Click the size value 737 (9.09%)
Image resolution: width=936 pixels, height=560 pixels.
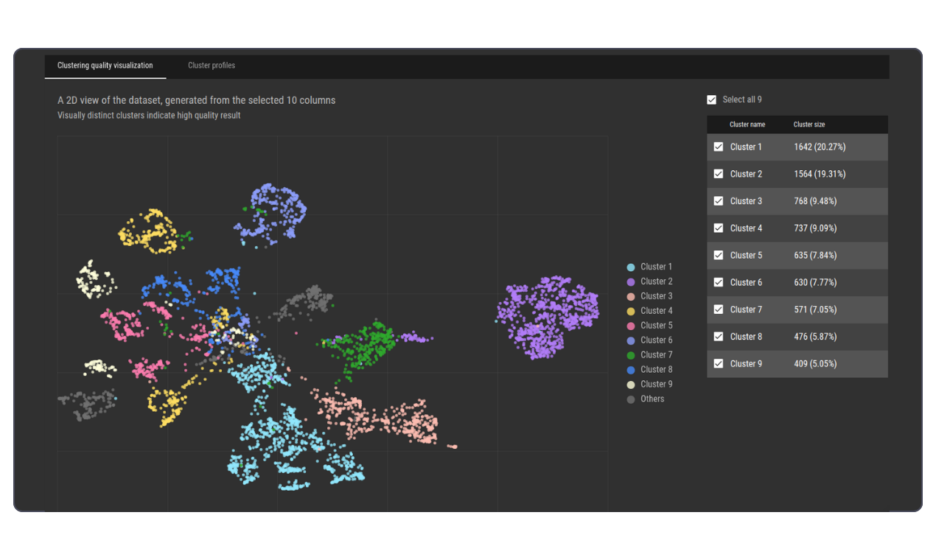coord(815,228)
